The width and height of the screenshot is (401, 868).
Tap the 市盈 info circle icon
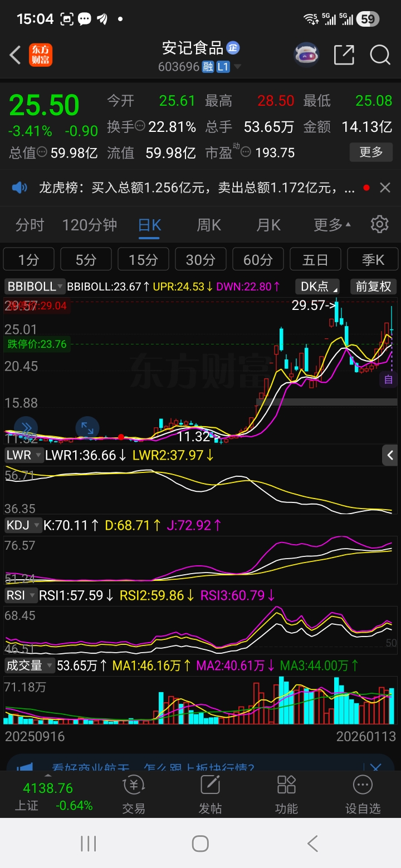click(246, 152)
